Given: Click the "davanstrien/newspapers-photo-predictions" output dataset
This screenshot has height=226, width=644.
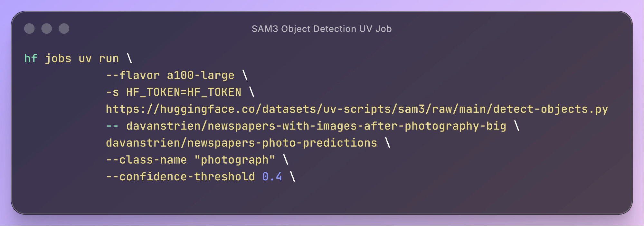Looking at the screenshot, I should 241,143.
